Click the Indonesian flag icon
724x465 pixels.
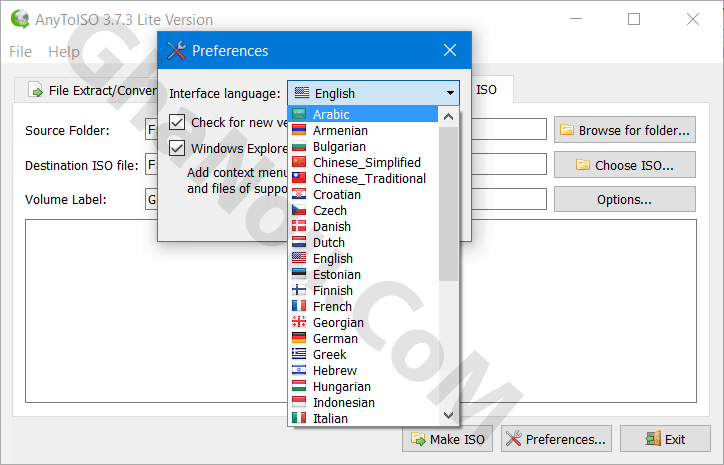click(299, 402)
